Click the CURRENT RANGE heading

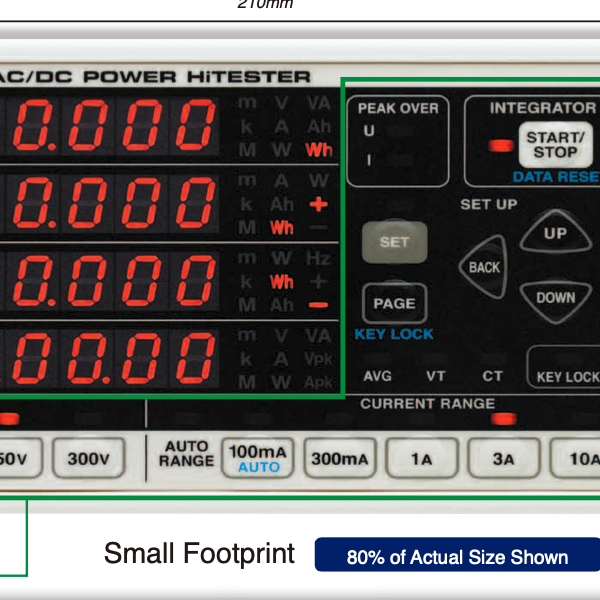[x=428, y=403]
